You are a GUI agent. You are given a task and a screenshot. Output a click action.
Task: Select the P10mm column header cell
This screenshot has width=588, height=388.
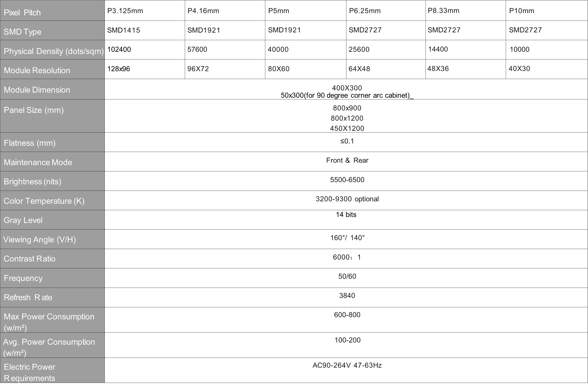(522, 11)
